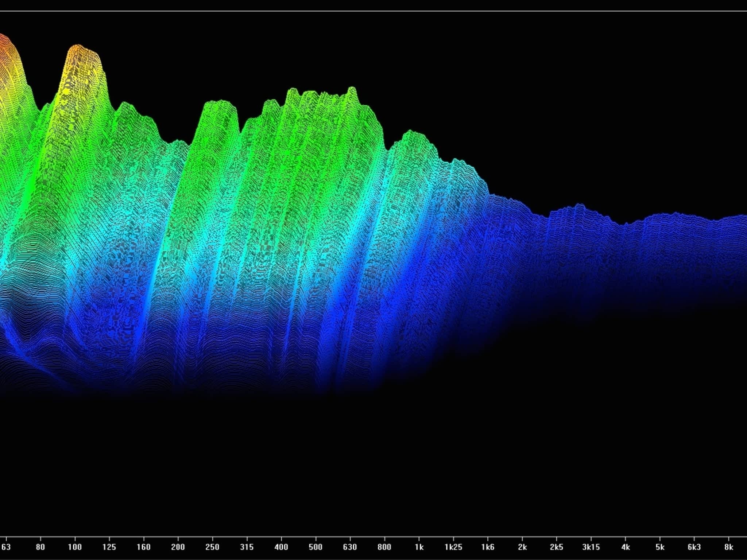
Task: Click the 2k frequency axis label
Action: pos(522,547)
